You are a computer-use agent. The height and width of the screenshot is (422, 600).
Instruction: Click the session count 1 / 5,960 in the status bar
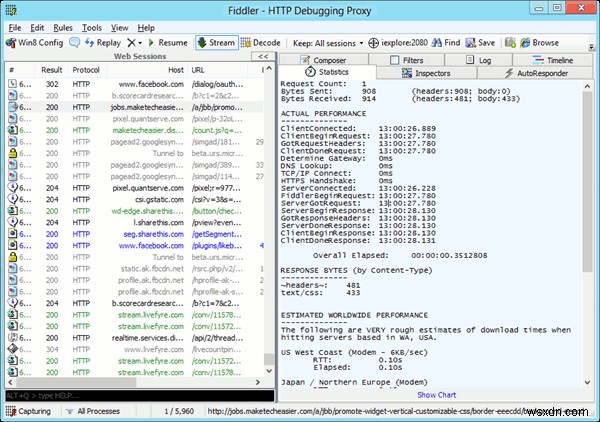click(x=179, y=411)
